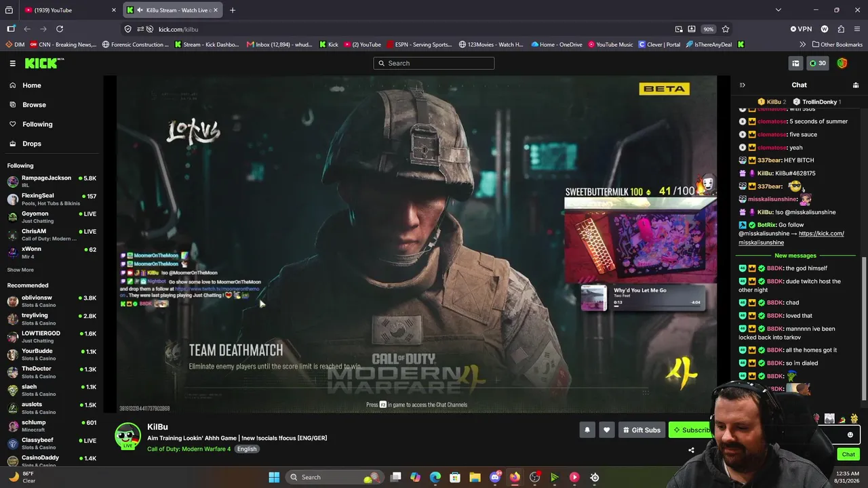The image size is (868, 488).
Task: Open the 30 Kicks balance button
Action: pyautogui.click(x=818, y=63)
